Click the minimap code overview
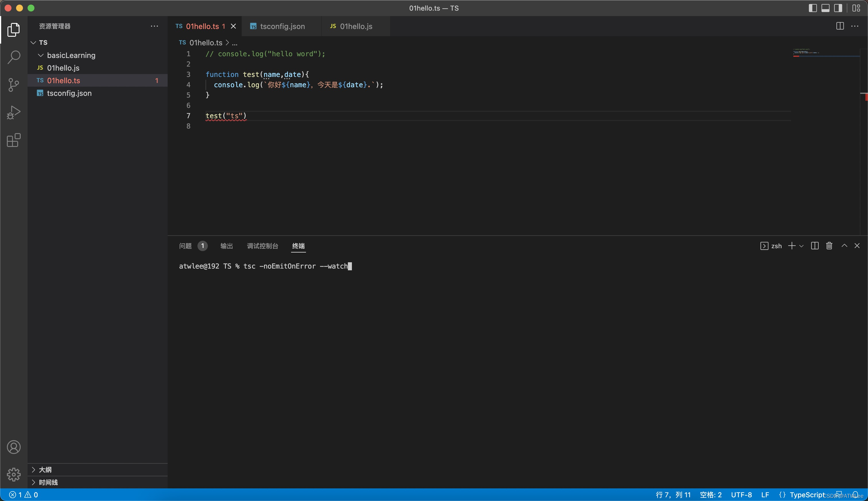This screenshot has height=501, width=868. pyautogui.click(x=826, y=53)
